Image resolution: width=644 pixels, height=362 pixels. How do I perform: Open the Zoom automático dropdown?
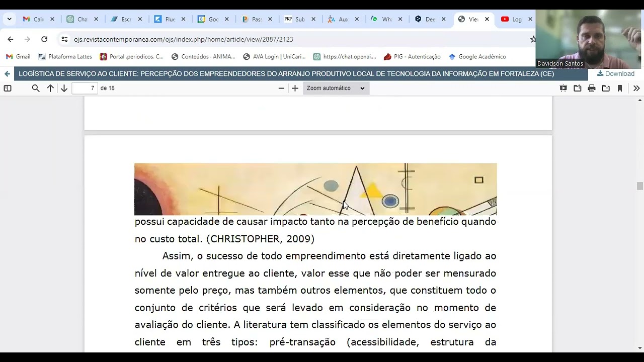click(x=336, y=88)
